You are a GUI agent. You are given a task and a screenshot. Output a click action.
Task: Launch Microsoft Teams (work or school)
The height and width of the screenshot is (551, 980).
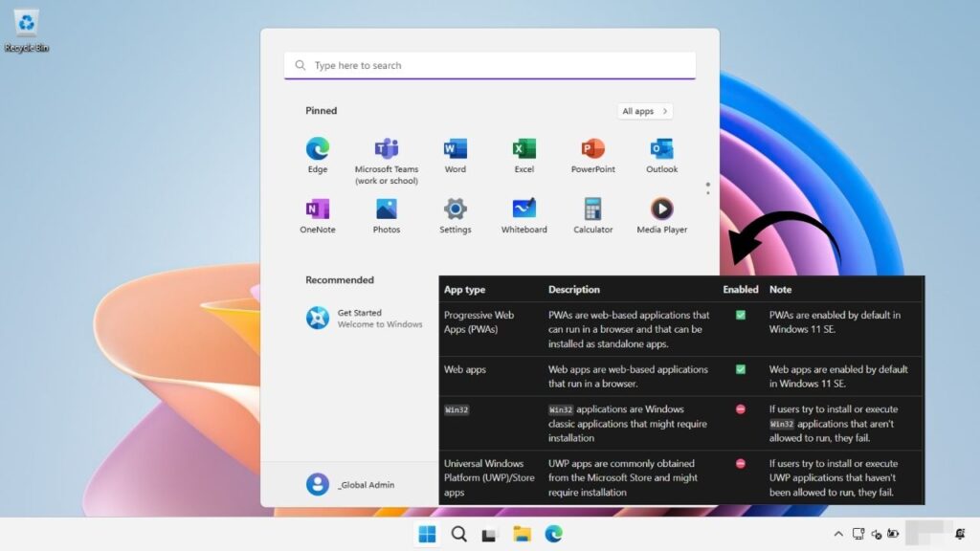click(x=387, y=161)
